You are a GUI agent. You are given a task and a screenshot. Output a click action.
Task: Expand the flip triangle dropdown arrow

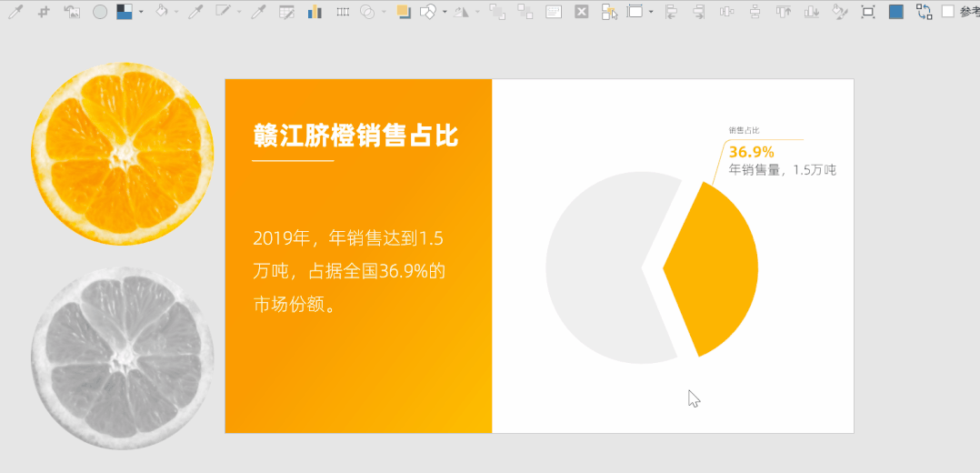[x=477, y=12]
